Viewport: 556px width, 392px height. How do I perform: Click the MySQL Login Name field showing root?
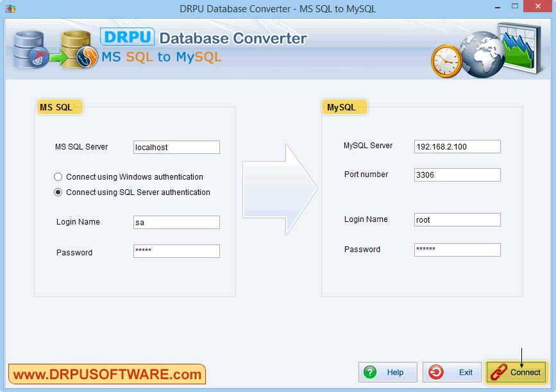coord(457,219)
